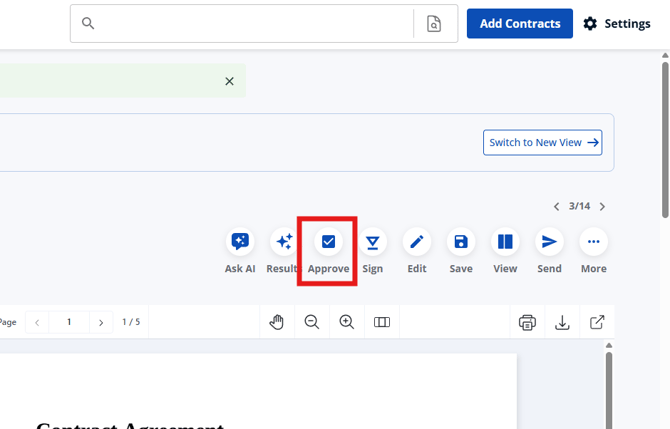Download the contract file

click(x=562, y=322)
